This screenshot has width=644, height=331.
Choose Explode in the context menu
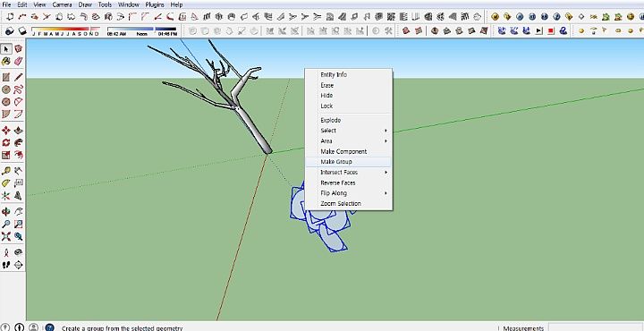[x=349, y=121]
